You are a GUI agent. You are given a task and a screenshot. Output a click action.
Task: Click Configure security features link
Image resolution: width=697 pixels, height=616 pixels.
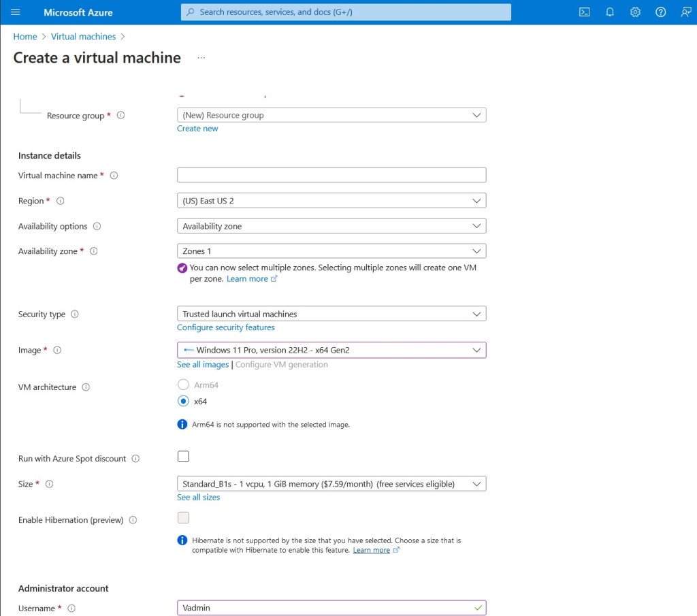(x=226, y=327)
